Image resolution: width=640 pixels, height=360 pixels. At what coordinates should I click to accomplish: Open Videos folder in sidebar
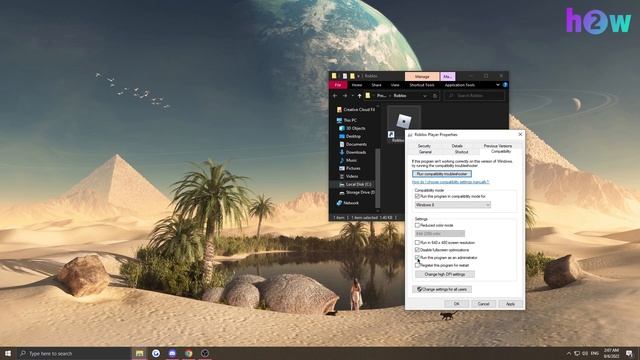349,176
